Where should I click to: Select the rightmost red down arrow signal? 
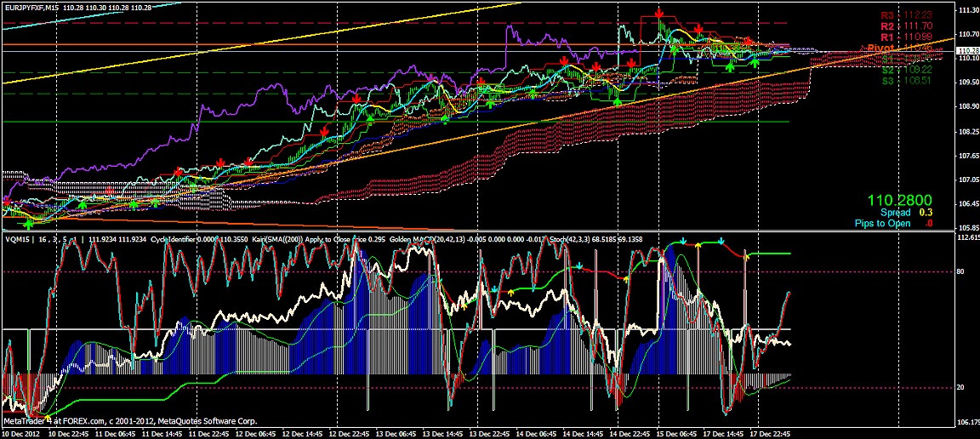click(748, 40)
